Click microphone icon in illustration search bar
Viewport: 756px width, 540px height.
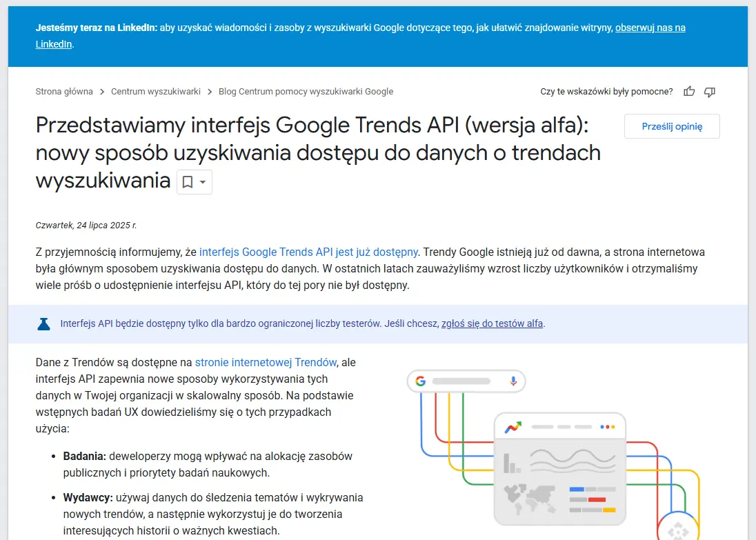513,381
